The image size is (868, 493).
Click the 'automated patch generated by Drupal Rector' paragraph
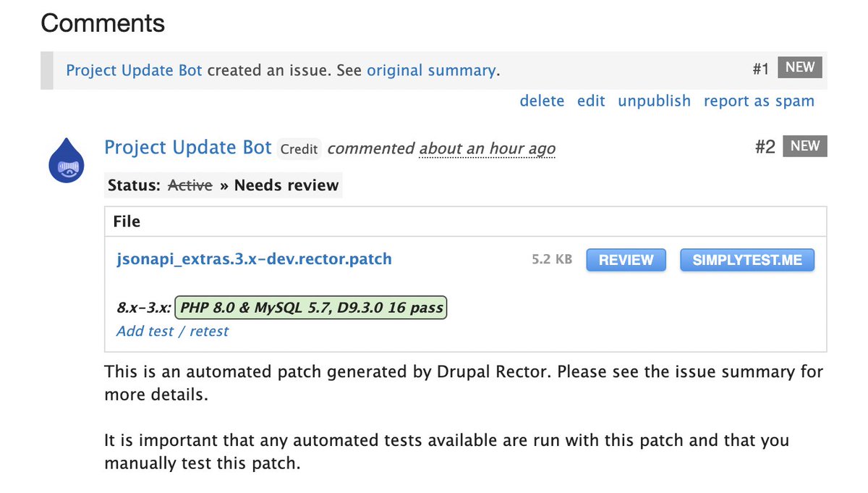point(464,384)
